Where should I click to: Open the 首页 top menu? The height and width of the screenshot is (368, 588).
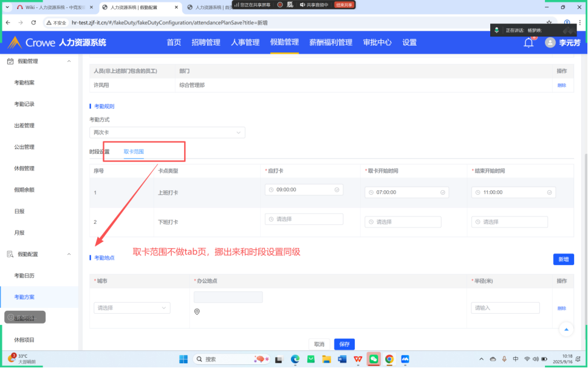coord(174,43)
